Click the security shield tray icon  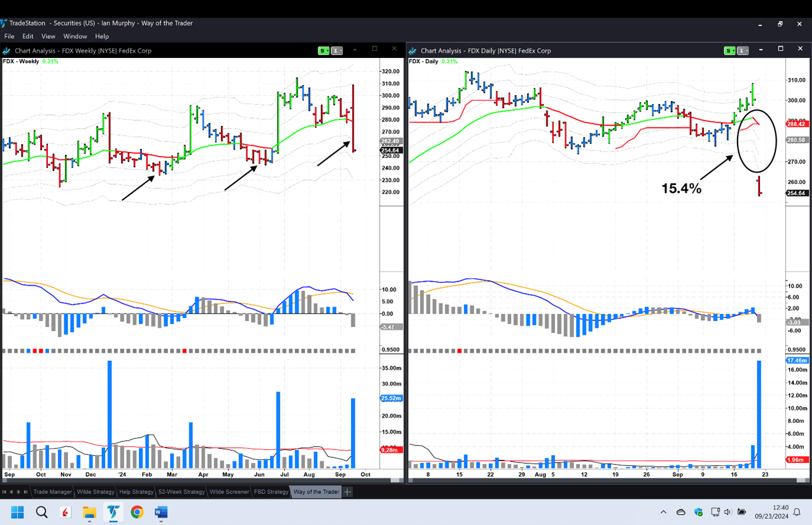click(x=699, y=512)
